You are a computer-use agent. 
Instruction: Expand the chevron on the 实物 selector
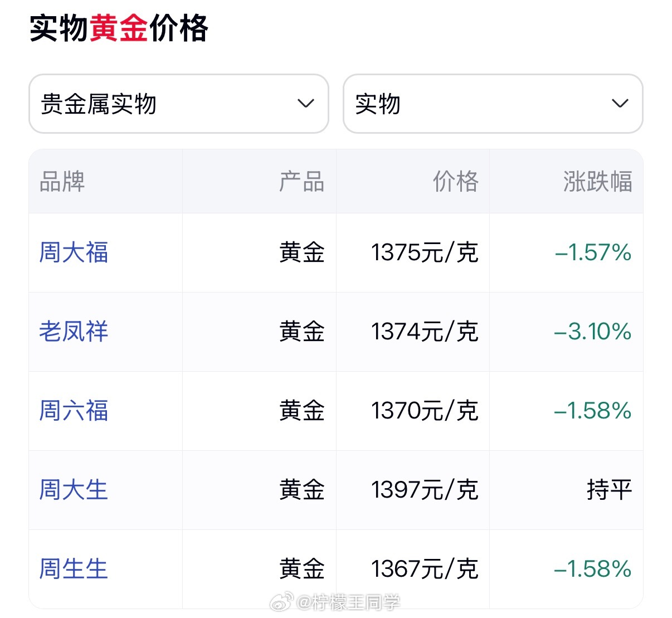(620, 104)
